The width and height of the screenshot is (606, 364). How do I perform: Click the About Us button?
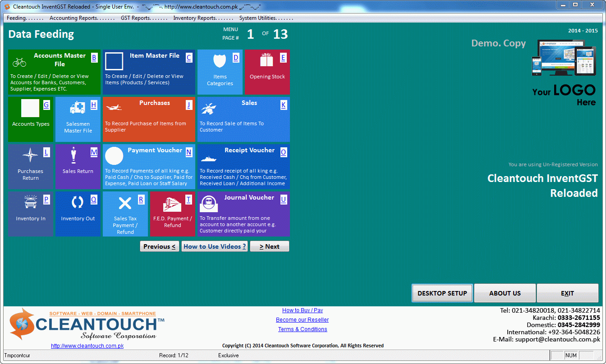click(505, 293)
